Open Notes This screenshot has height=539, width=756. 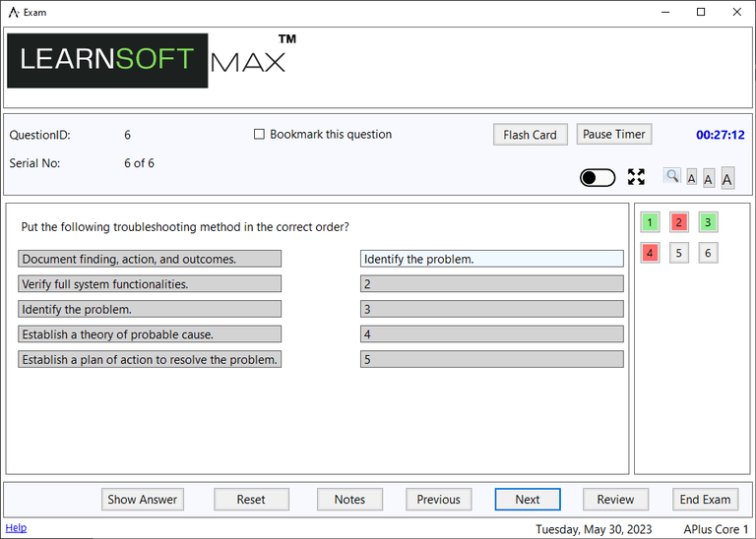tap(349, 499)
